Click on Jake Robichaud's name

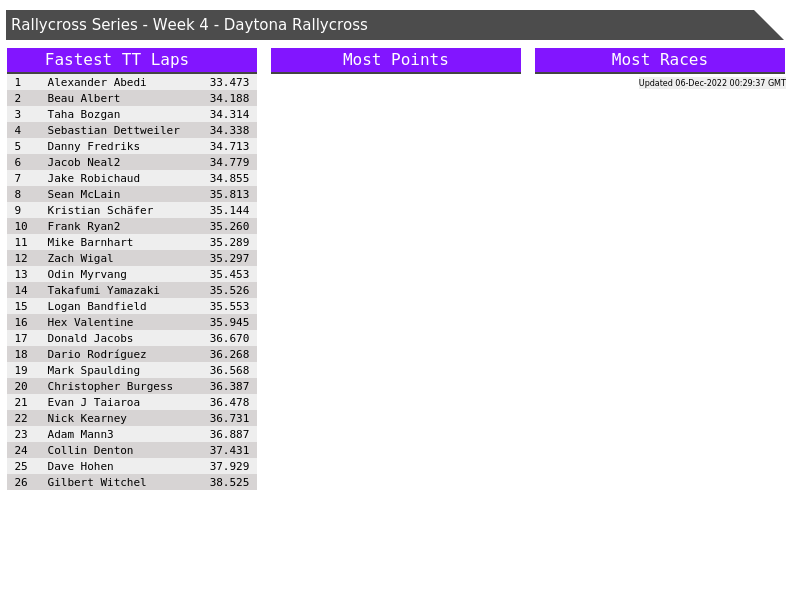coord(93,178)
